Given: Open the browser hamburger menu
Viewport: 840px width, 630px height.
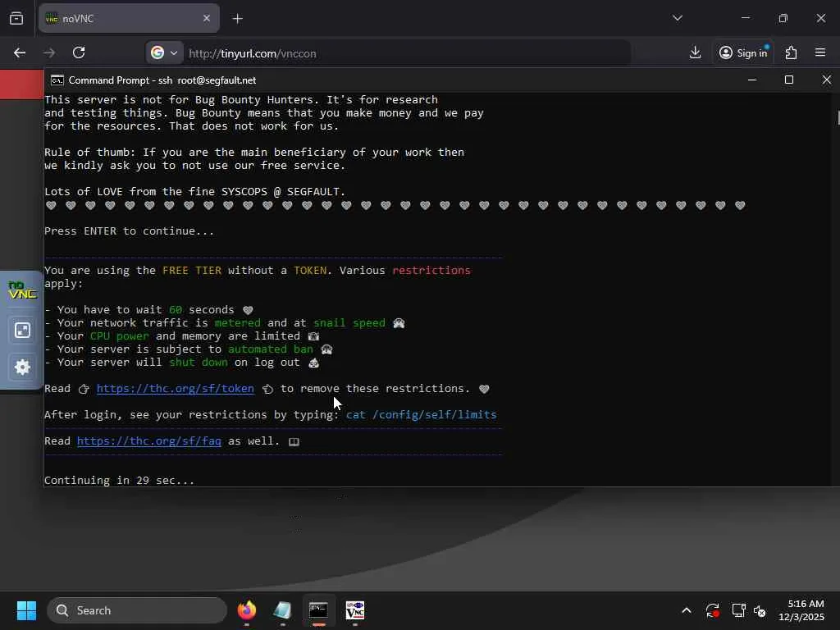Looking at the screenshot, I should pos(820,52).
